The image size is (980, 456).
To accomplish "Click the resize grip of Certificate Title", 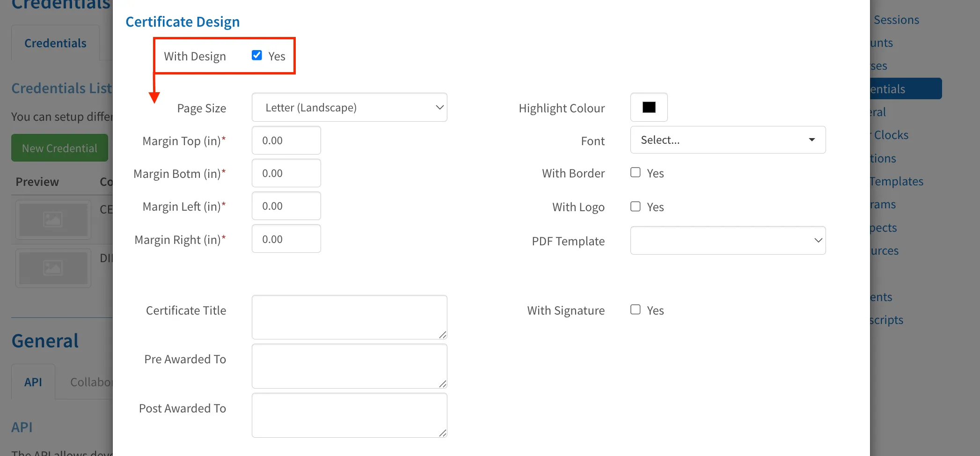I will coord(443,334).
